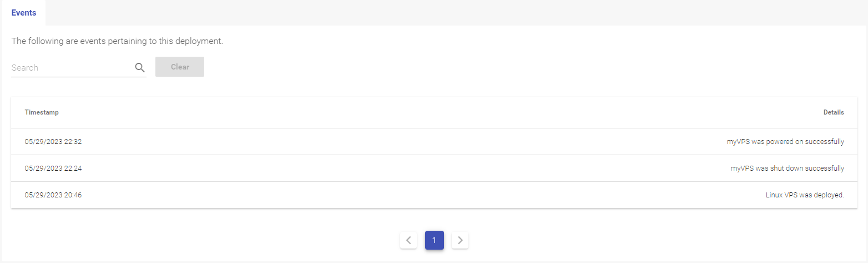Viewport: 868px width, 263px height.
Task: Click 'myVPS was powered on successfully' detail
Action: 785,142
